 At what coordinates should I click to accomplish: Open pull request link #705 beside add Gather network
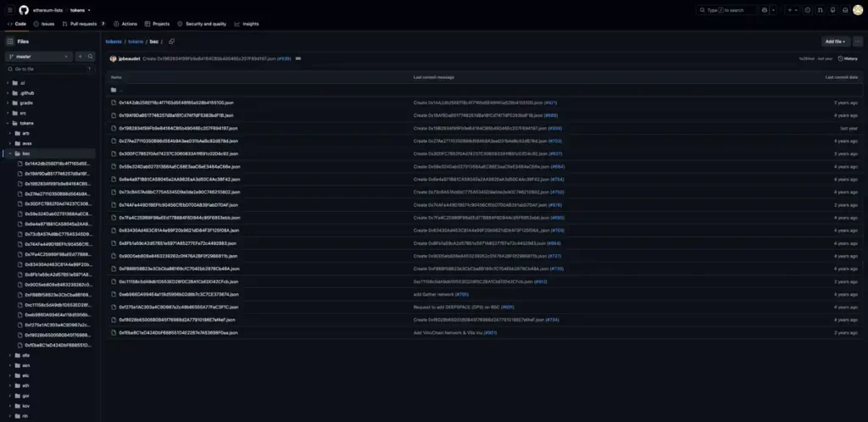[x=462, y=294]
